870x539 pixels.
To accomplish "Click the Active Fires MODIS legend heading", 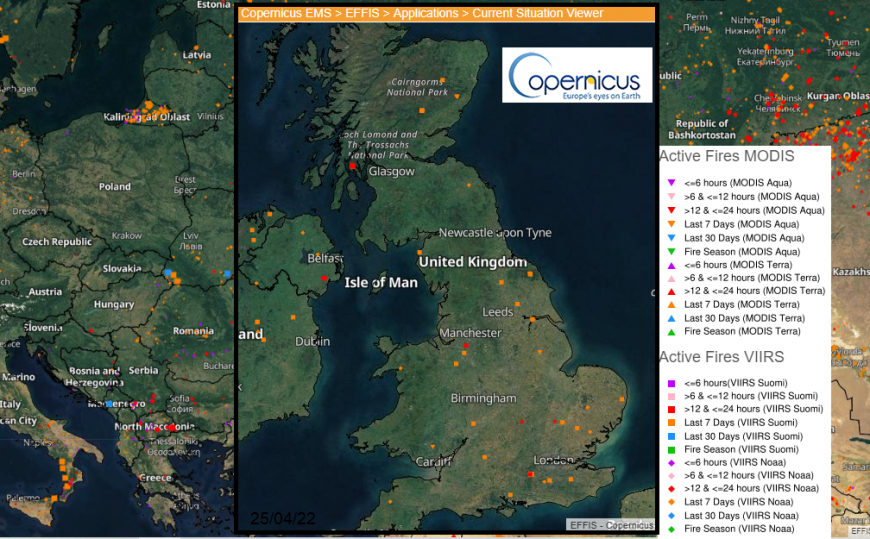I will [727, 156].
